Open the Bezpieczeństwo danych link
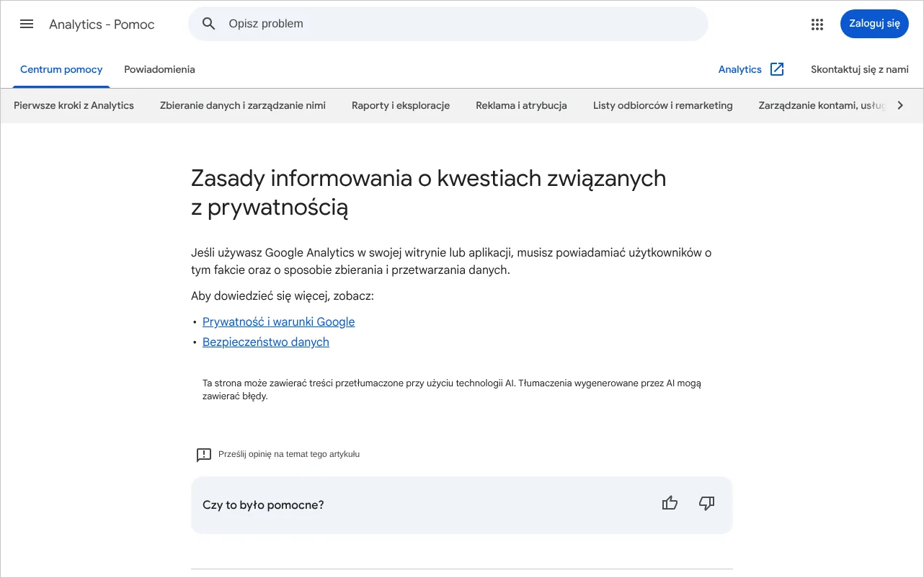The height and width of the screenshot is (578, 924). pos(266,342)
